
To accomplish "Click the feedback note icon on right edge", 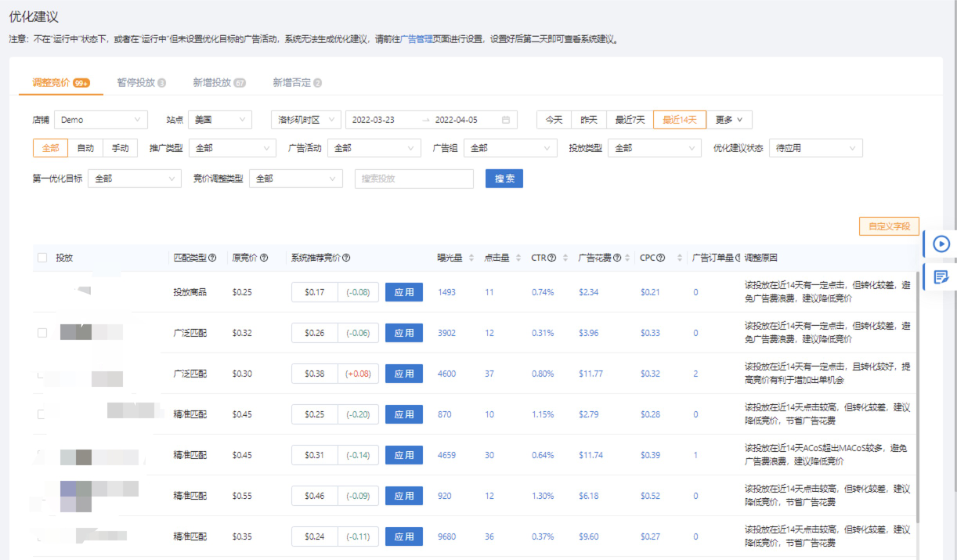I will [941, 277].
